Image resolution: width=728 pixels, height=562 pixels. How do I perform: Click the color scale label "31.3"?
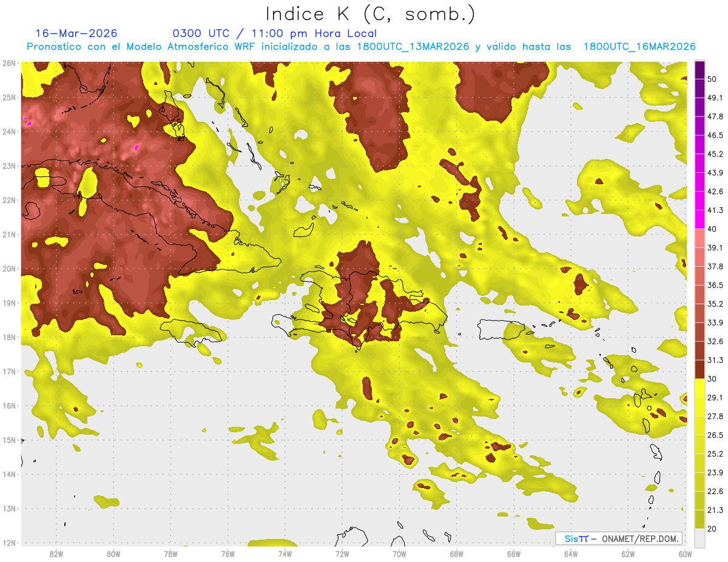coord(715,360)
